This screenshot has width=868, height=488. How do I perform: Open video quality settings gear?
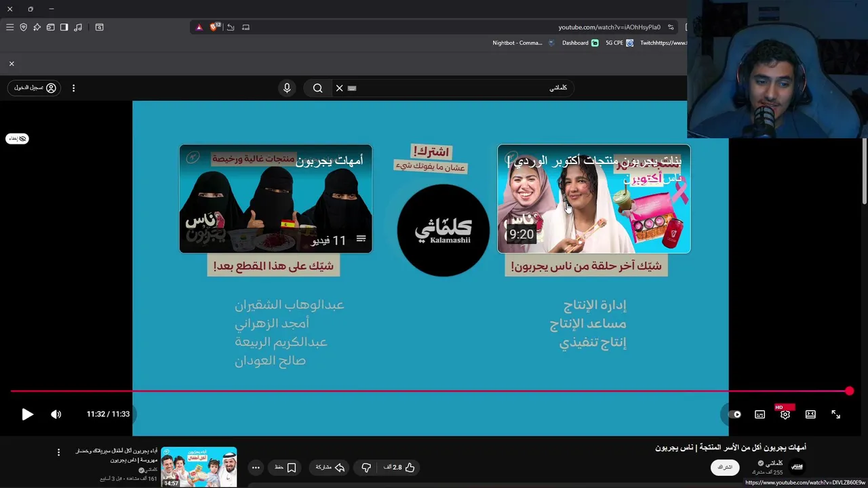(x=785, y=414)
